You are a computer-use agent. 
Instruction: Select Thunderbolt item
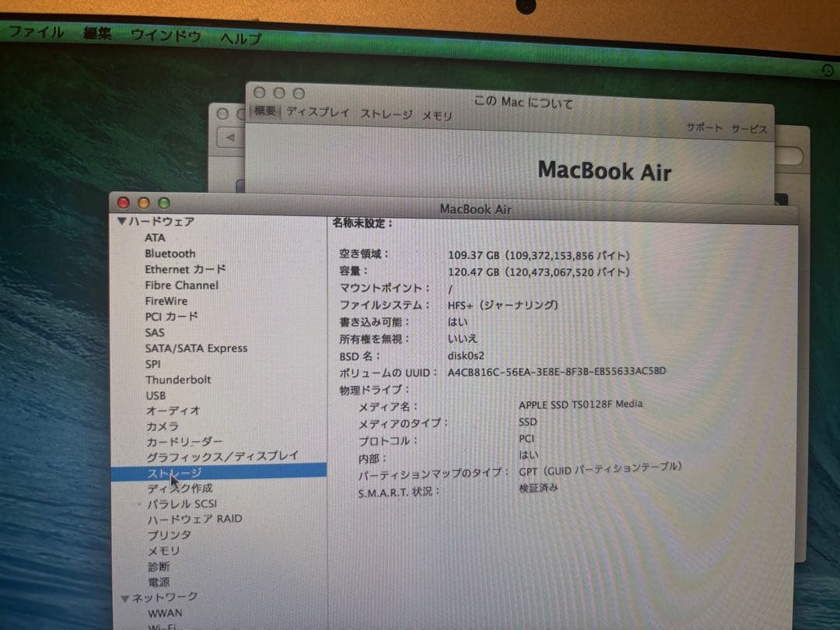[x=178, y=380]
